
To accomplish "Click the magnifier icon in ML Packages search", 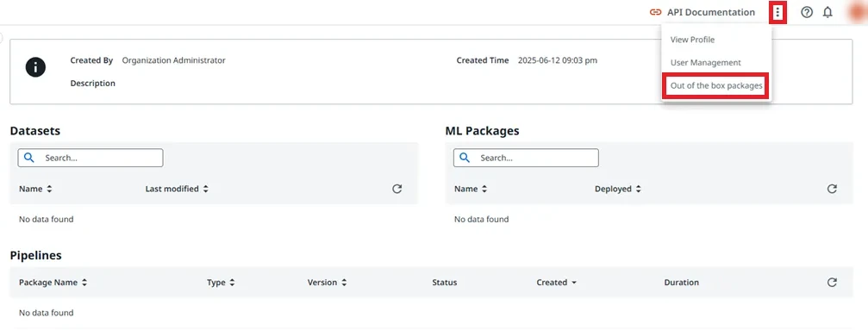I will [465, 158].
